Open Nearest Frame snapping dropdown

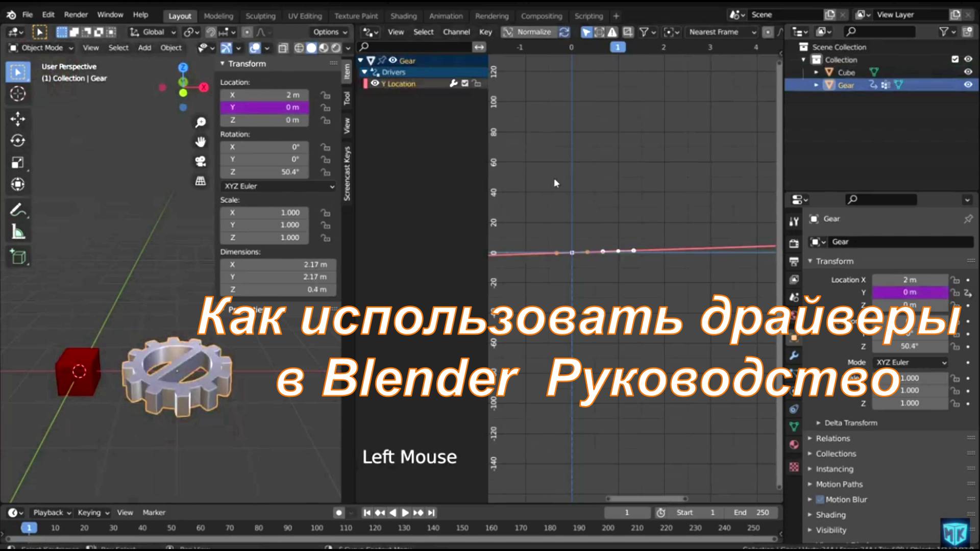[x=722, y=32]
